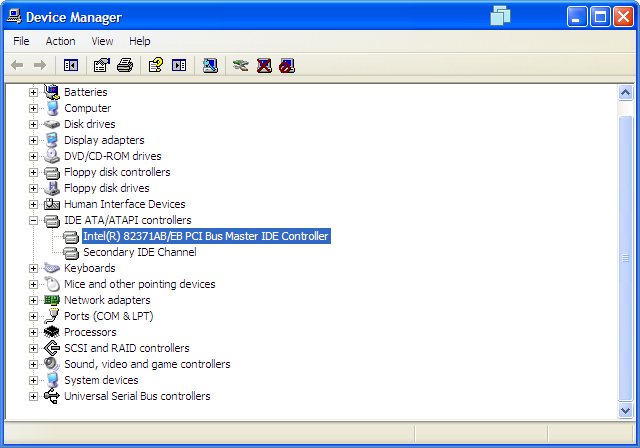Viewport: 640px width, 448px height.
Task: Open the Help menu
Action: point(140,41)
